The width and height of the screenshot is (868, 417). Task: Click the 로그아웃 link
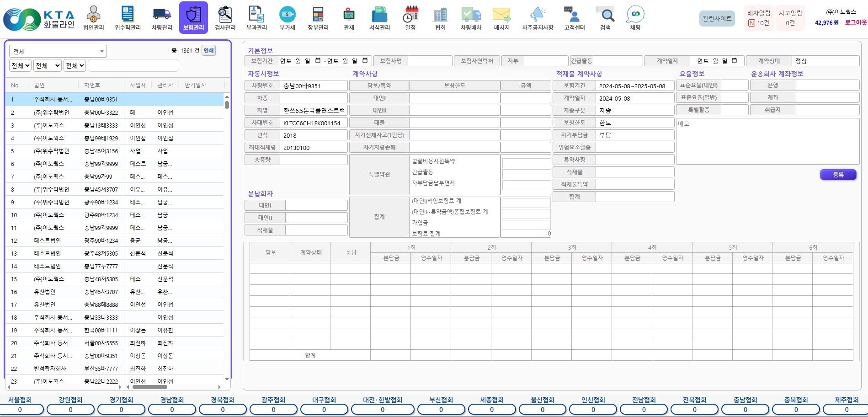[855, 22]
